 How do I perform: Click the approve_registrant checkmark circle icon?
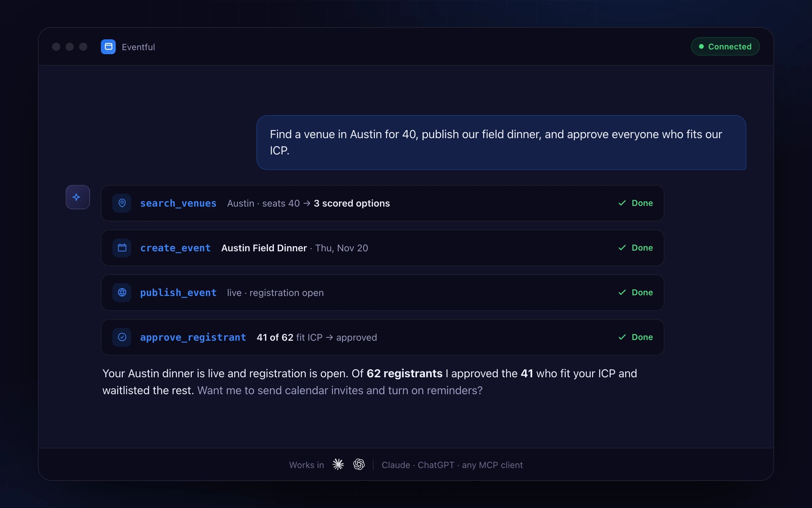tap(122, 337)
